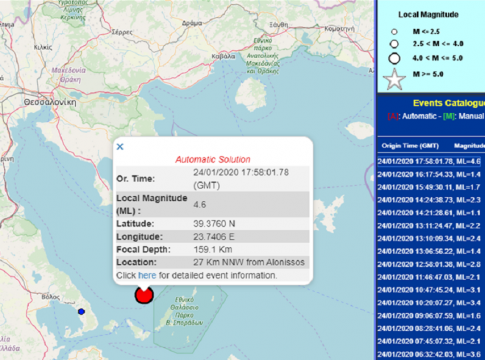Select event 24/01/2020 15:49:30.11, ML=1.7

pos(429,187)
